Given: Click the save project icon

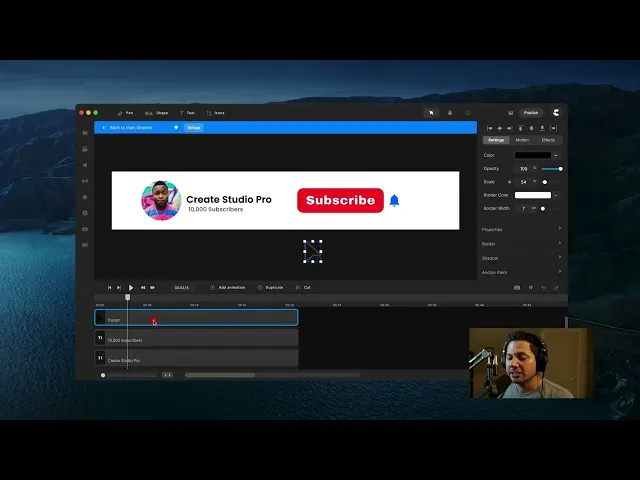Looking at the screenshot, I should click(x=510, y=113).
